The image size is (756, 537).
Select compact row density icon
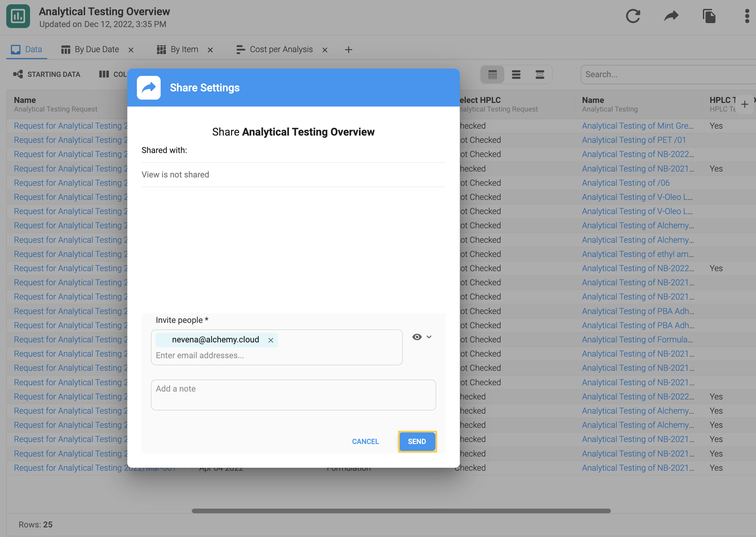click(x=492, y=75)
